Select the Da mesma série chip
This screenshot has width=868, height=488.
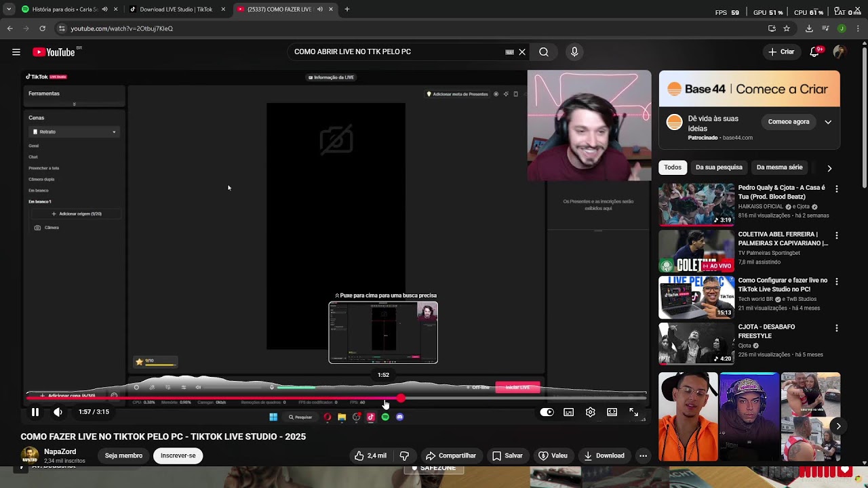tap(779, 167)
